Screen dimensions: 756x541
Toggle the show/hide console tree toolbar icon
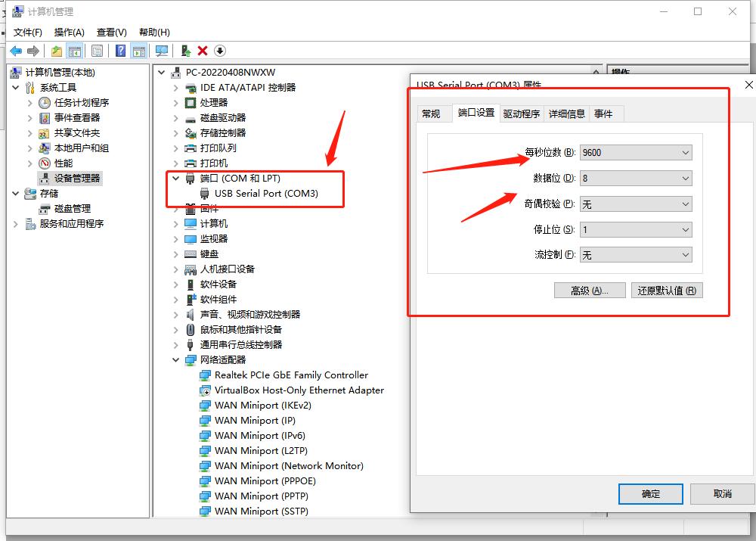coord(74,50)
